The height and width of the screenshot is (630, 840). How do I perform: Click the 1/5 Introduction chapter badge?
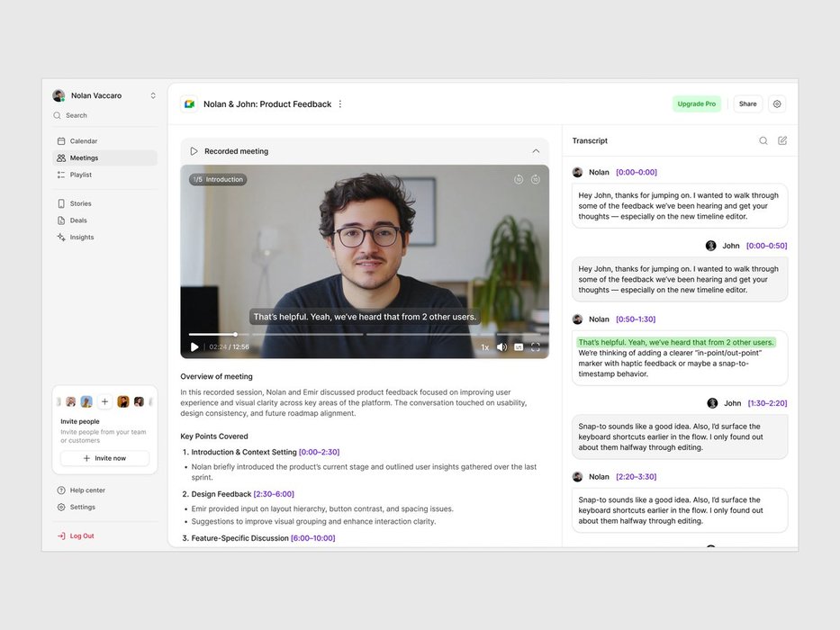[x=218, y=179]
